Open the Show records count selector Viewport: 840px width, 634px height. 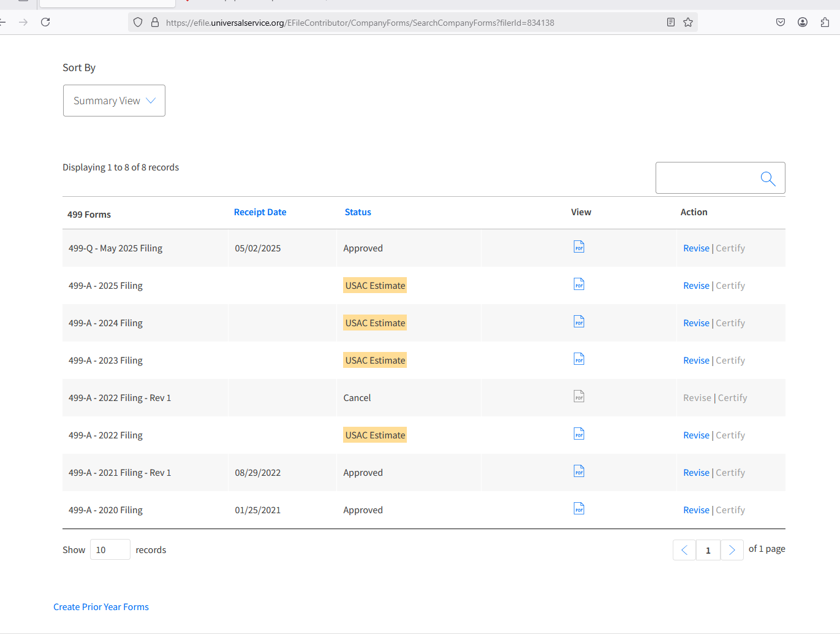click(x=110, y=549)
